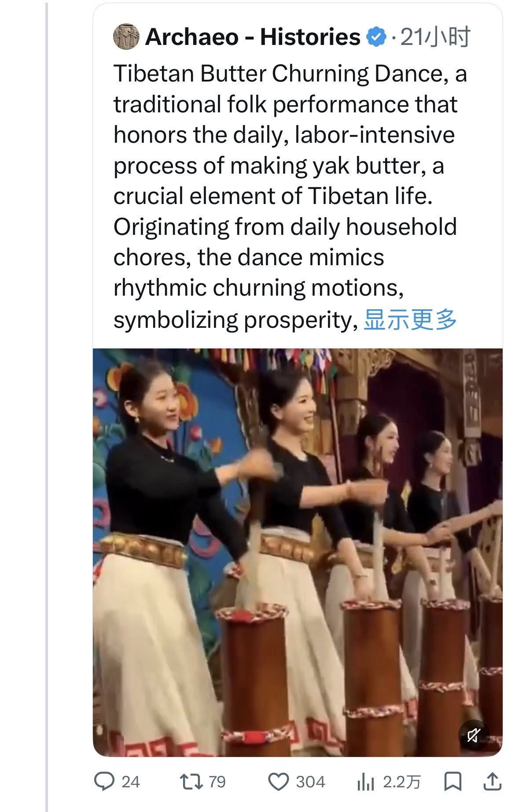
Task: Click the Archaeo - Histories profile avatar
Action: [126, 36]
